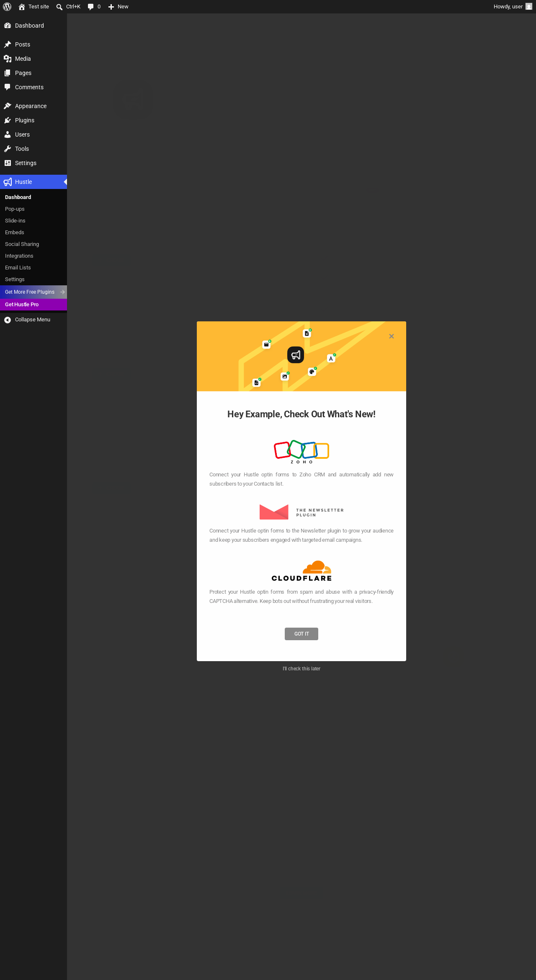Click the Newsletter plugin description text
The image size is (536, 980).
click(x=301, y=535)
